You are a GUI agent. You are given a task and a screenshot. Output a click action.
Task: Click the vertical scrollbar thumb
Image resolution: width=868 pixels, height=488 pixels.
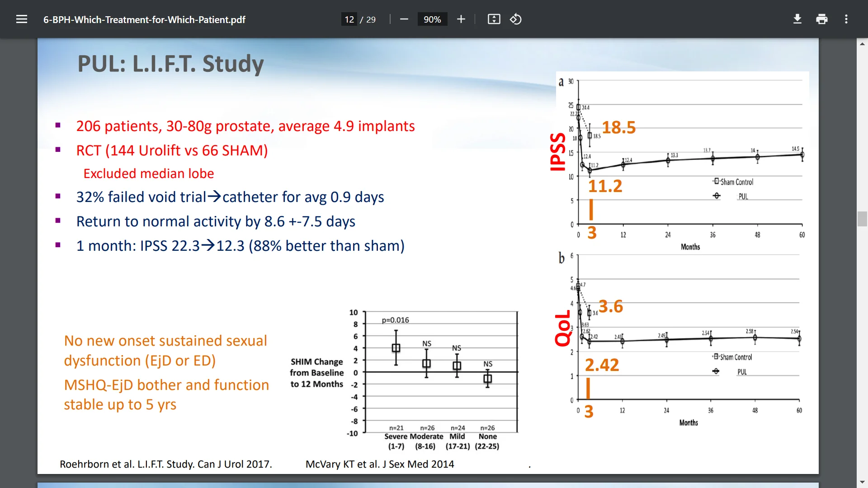coord(862,219)
